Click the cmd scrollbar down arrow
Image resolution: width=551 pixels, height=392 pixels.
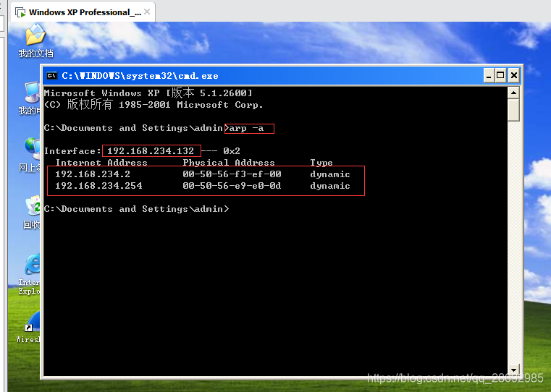(x=514, y=370)
